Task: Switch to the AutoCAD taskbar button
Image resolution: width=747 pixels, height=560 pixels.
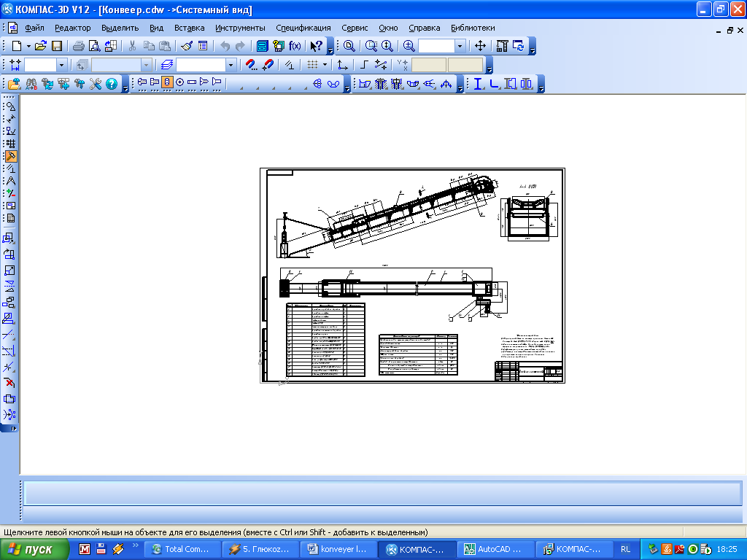Action: [x=498, y=549]
